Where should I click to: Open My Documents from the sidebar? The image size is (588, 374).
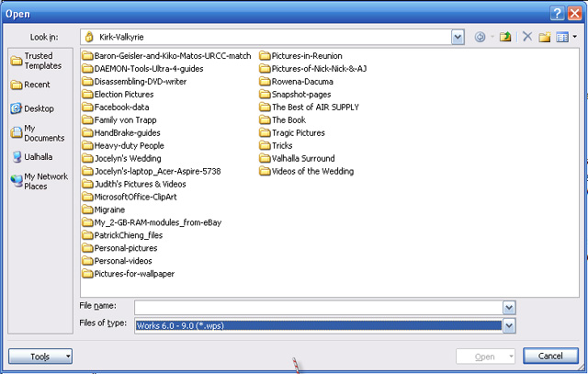coord(35,133)
